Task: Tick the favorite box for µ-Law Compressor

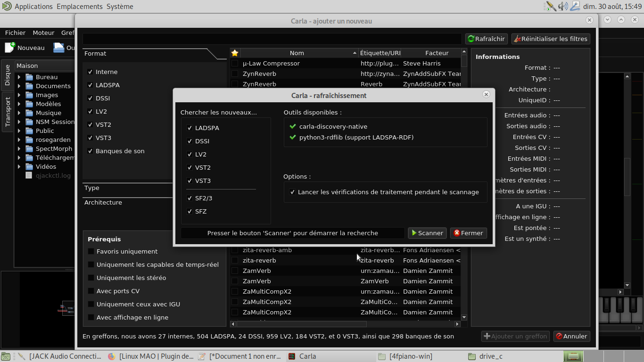Action: point(235,63)
